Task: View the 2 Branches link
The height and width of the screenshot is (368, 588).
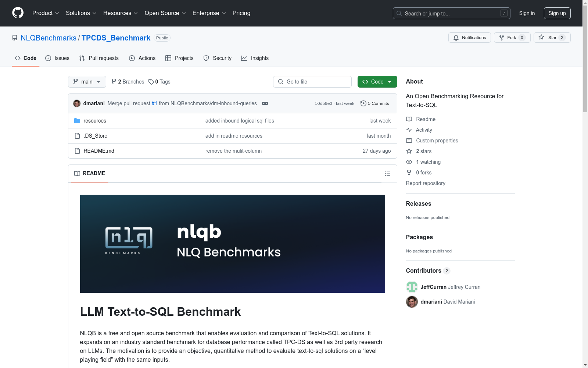Action: point(128,82)
